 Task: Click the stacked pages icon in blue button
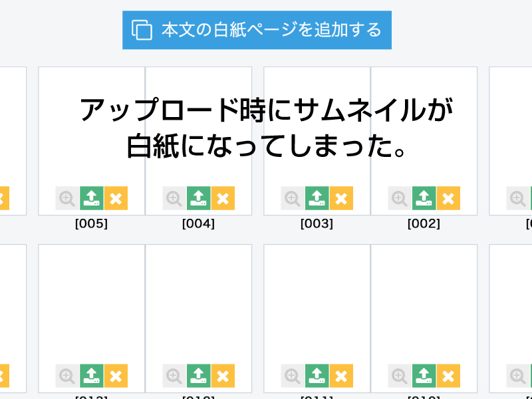[142, 30]
